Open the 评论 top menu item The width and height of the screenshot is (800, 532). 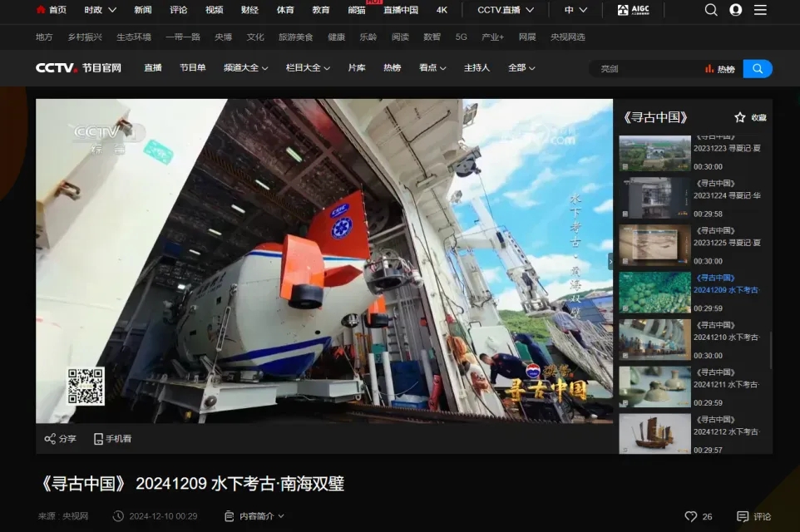179,10
